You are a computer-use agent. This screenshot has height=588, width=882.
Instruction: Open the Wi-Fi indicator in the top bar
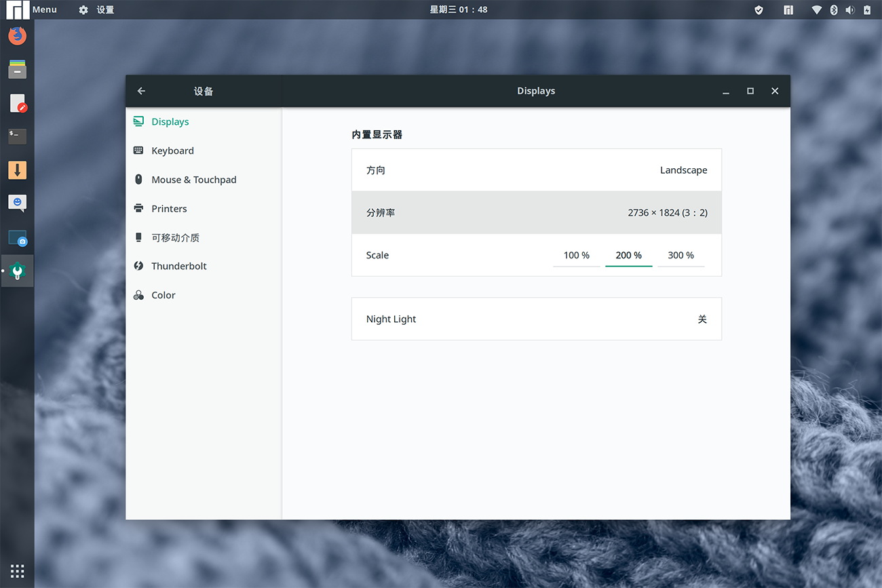[x=817, y=9]
